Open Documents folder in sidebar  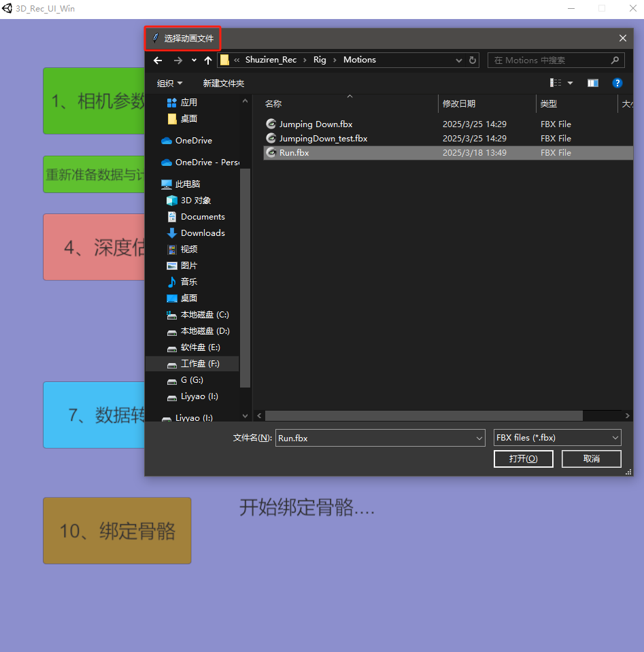[196, 217]
